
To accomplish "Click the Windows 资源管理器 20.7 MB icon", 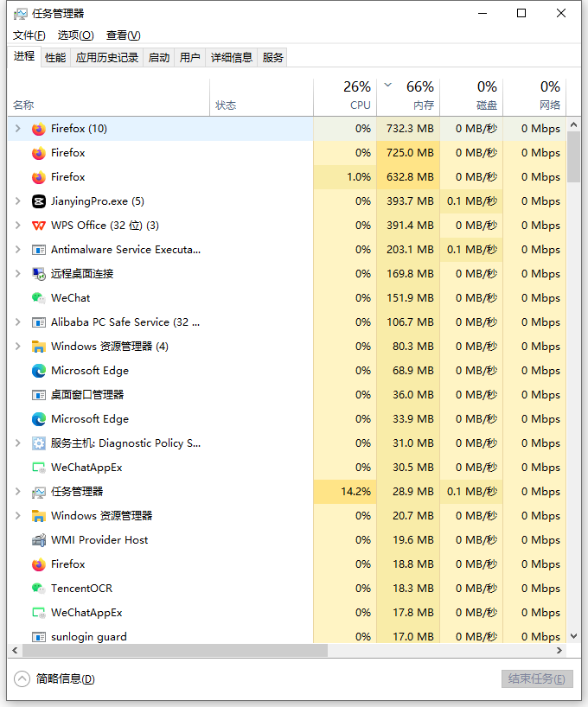I will coord(39,516).
